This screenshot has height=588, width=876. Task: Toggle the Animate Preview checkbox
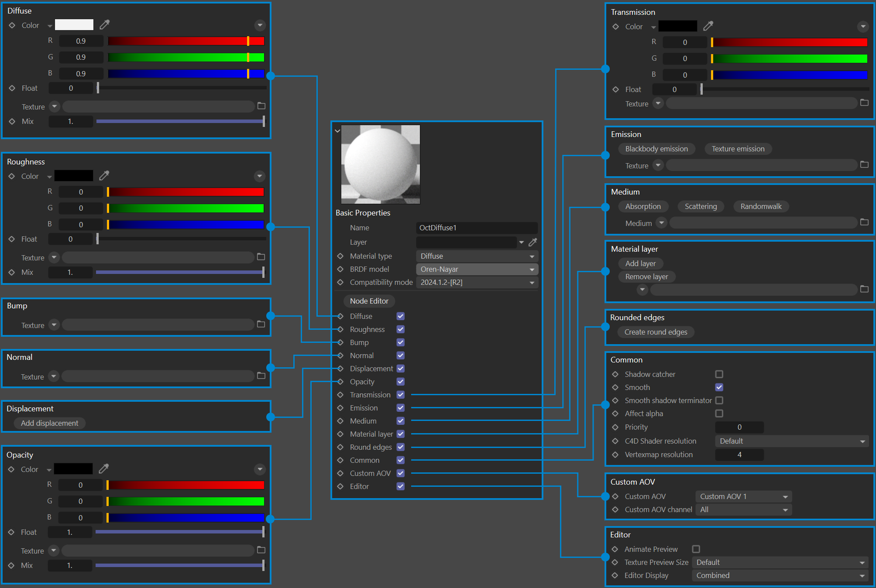tap(696, 549)
